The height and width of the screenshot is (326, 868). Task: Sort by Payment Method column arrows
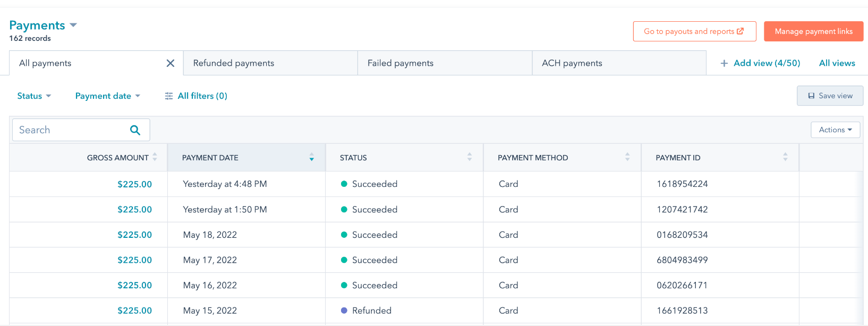627,157
